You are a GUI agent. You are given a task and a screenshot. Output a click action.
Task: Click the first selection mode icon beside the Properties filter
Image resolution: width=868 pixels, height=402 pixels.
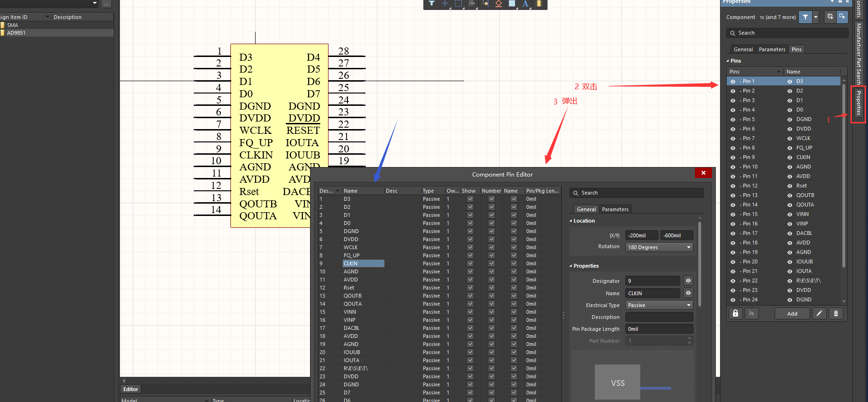point(830,17)
